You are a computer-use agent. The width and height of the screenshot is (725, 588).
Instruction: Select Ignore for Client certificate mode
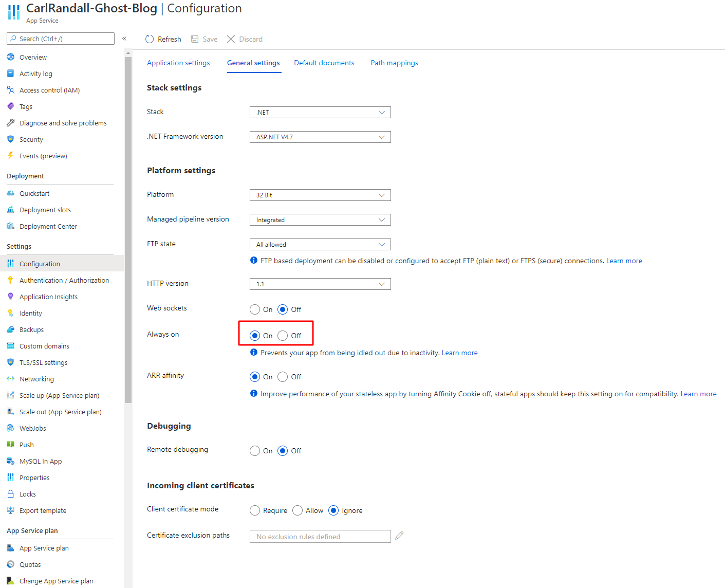pos(333,510)
